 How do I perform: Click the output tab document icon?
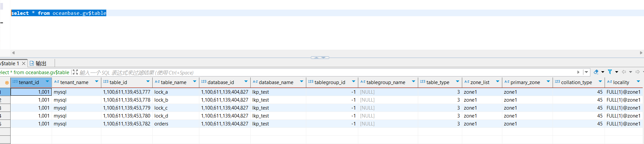pos(32,63)
